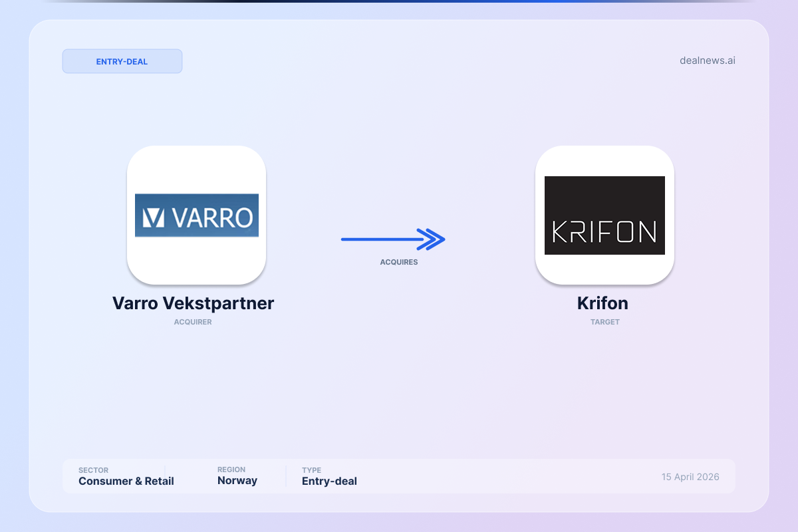Open the dealnews.ai link
Screen dimensions: 798x532
pos(707,61)
